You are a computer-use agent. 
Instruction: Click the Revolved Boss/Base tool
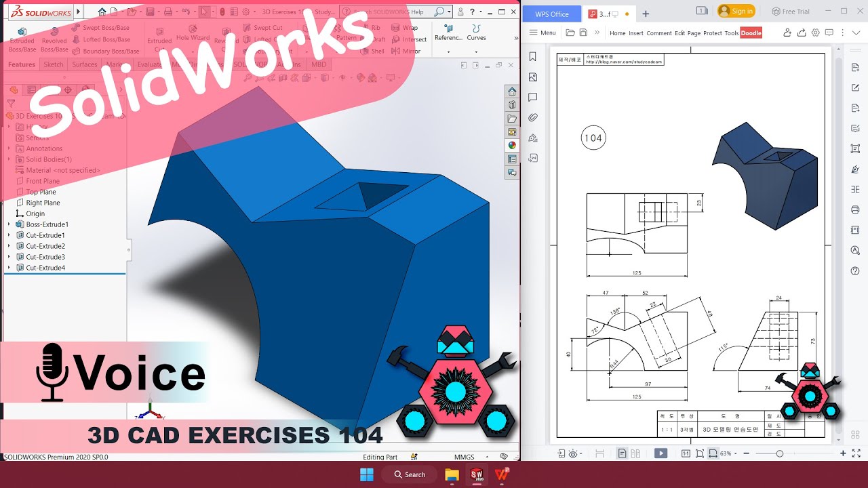pyautogui.click(x=54, y=40)
